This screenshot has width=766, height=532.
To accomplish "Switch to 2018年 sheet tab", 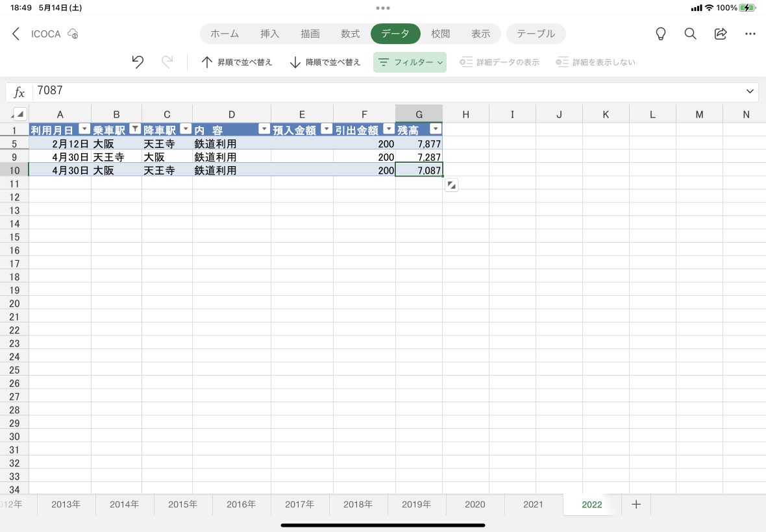I will coord(358,504).
